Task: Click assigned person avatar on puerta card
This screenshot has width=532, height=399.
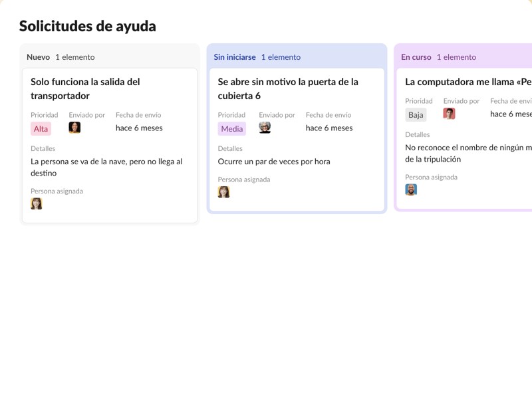Action: (224, 192)
